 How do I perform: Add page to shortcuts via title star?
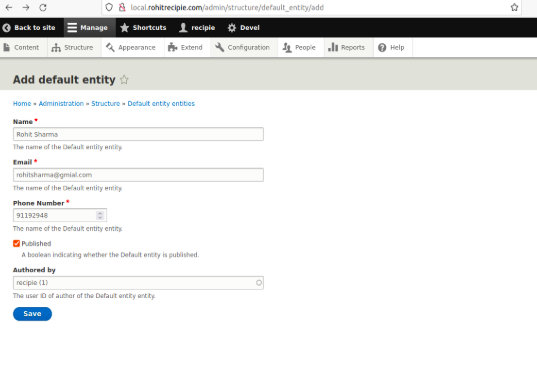[124, 80]
